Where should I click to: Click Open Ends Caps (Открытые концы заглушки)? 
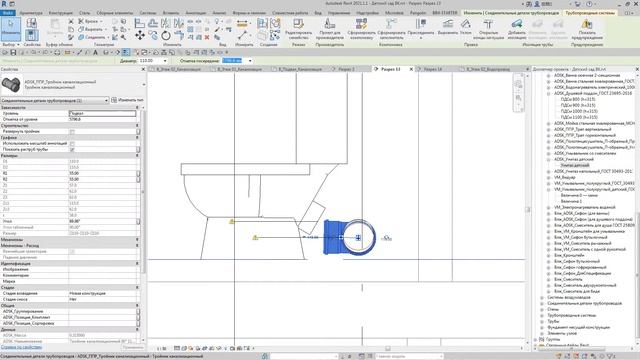tap(488, 29)
